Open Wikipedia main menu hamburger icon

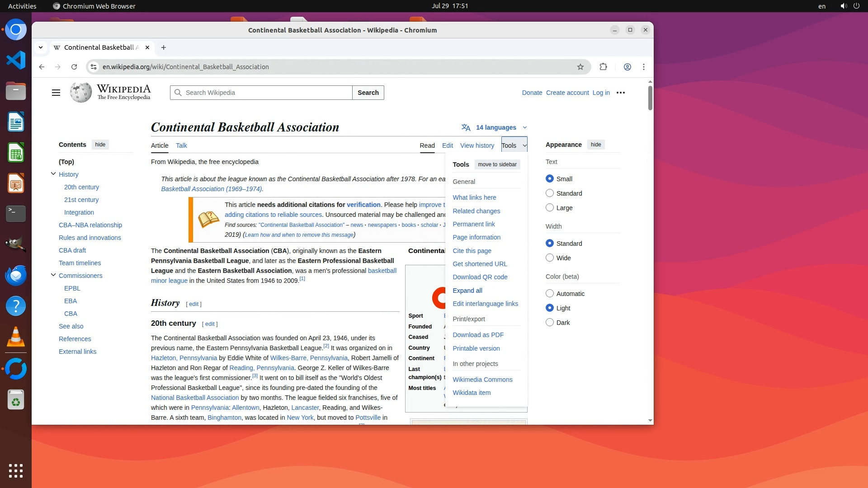56,93
